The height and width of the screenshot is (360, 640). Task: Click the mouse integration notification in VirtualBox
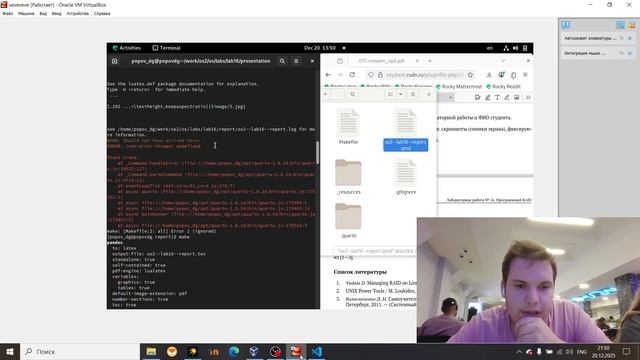(598, 53)
